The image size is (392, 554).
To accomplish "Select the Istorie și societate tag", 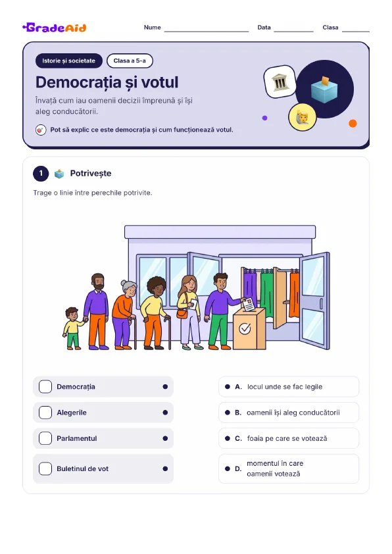I will coord(69,61).
